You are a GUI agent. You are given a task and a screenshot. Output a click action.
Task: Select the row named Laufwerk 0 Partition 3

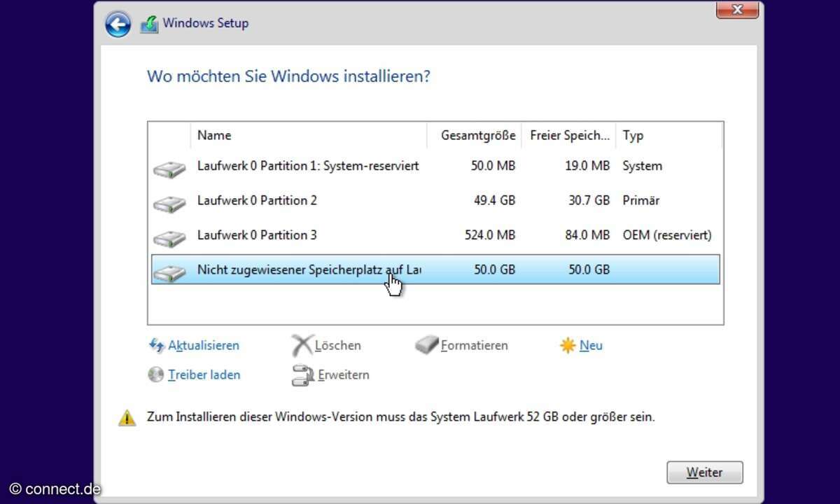(435, 234)
